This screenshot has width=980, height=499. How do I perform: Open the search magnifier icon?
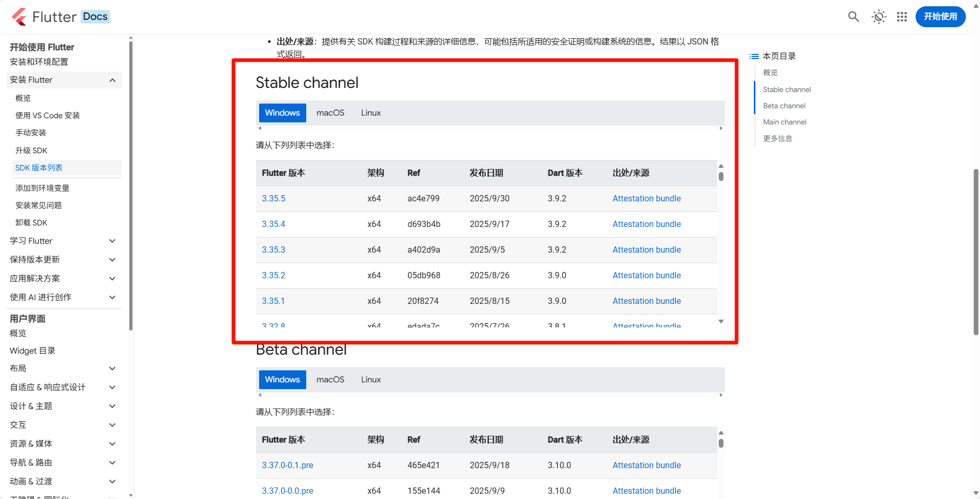pos(853,17)
